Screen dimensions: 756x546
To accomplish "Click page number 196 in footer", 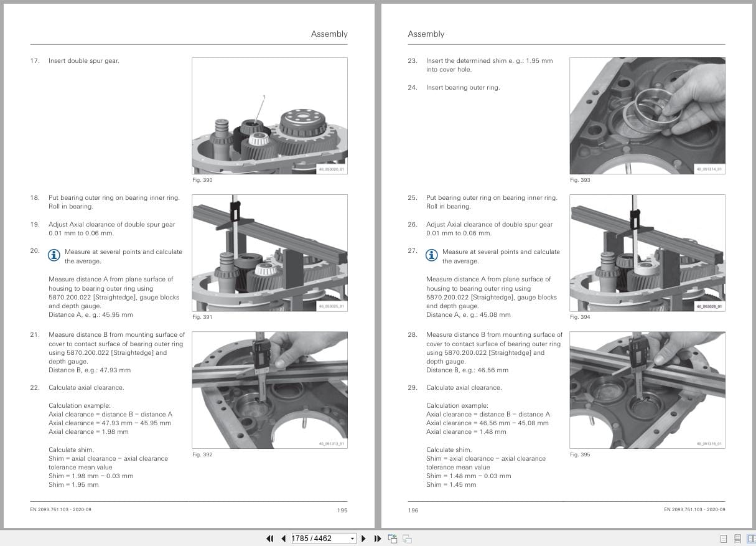I will (413, 510).
